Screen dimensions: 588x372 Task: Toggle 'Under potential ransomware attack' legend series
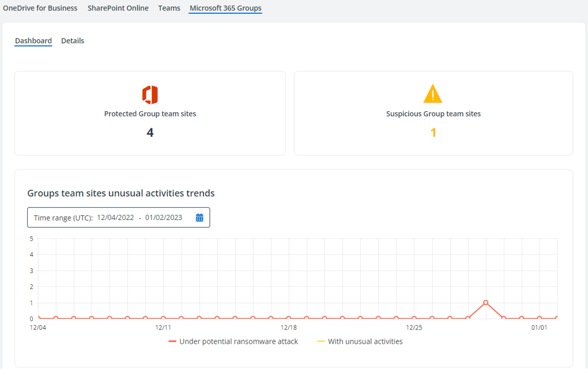click(239, 341)
